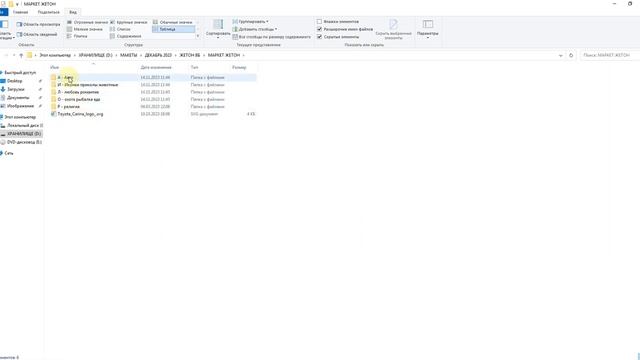Select Этот компьютер in navigation pane
The image size is (640, 360).
[x=20, y=117]
